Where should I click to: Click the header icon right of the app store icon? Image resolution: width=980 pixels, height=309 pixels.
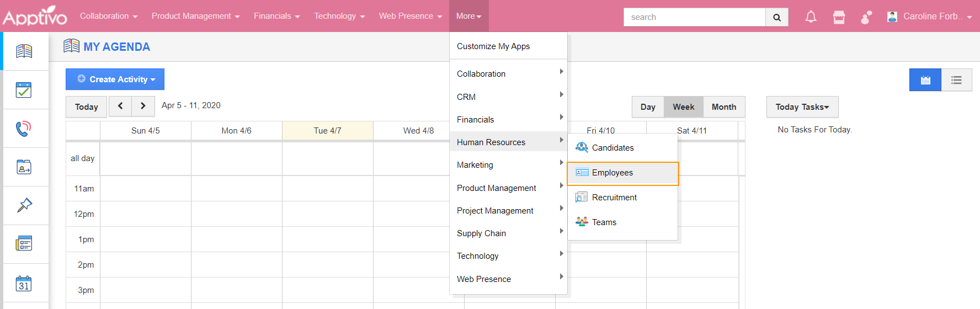pos(866,17)
